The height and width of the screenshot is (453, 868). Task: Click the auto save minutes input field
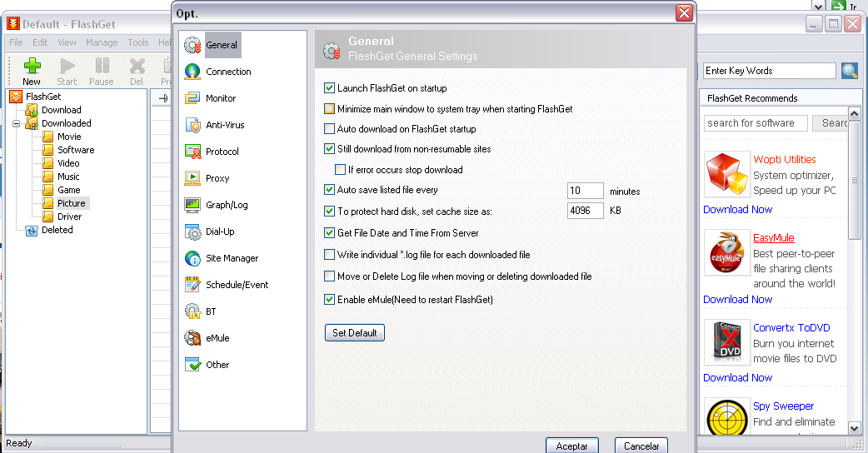click(585, 191)
